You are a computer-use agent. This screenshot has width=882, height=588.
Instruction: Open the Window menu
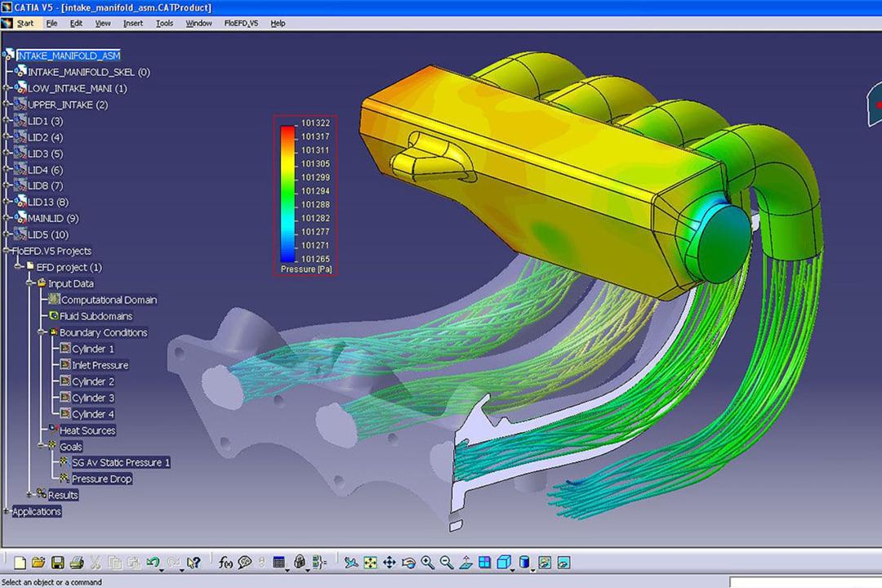pyautogui.click(x=198, y=23)
